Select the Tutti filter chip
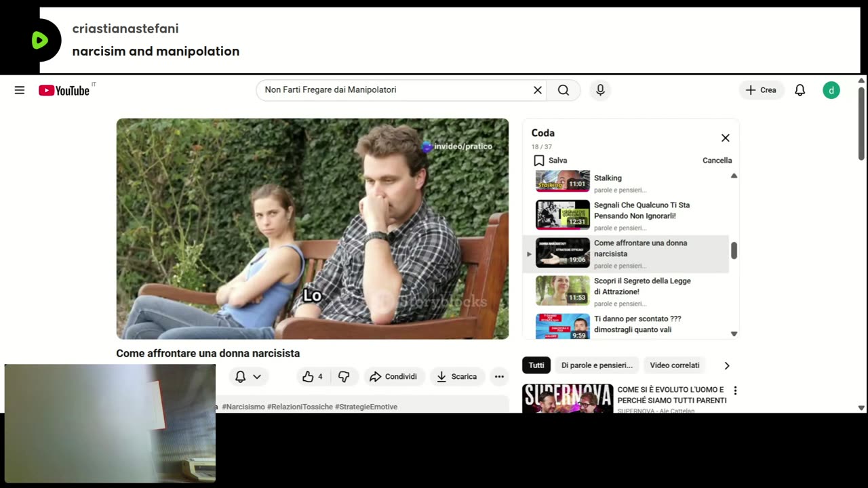 point(536,365)
